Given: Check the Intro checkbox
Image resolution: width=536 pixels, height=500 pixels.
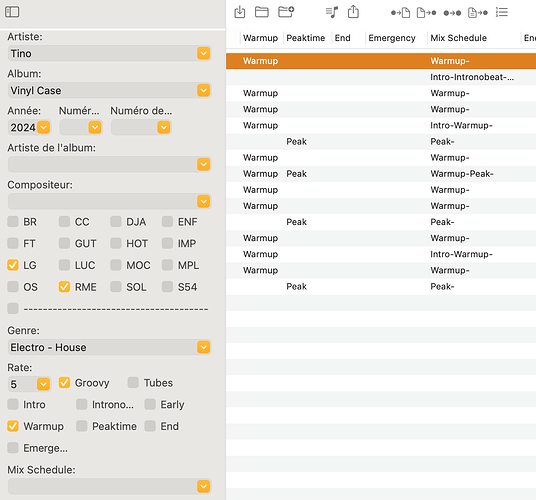Looking at the screenshot, I should (13, 404).
